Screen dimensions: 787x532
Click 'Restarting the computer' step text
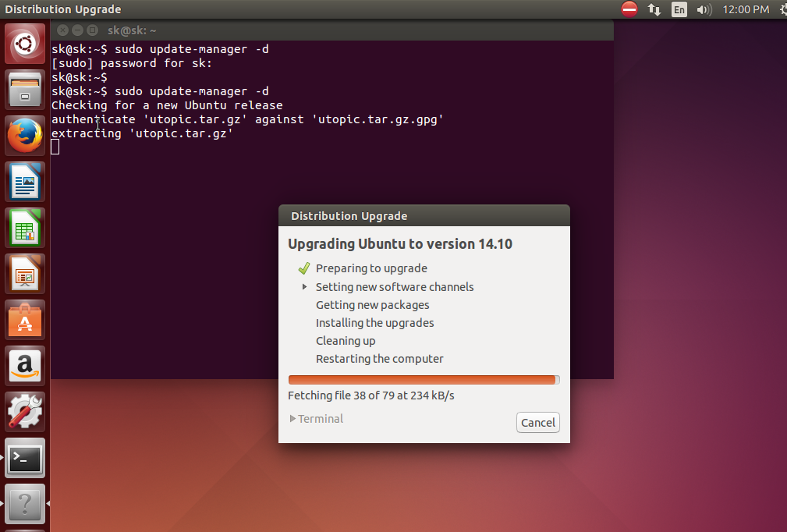coord(379,359)
